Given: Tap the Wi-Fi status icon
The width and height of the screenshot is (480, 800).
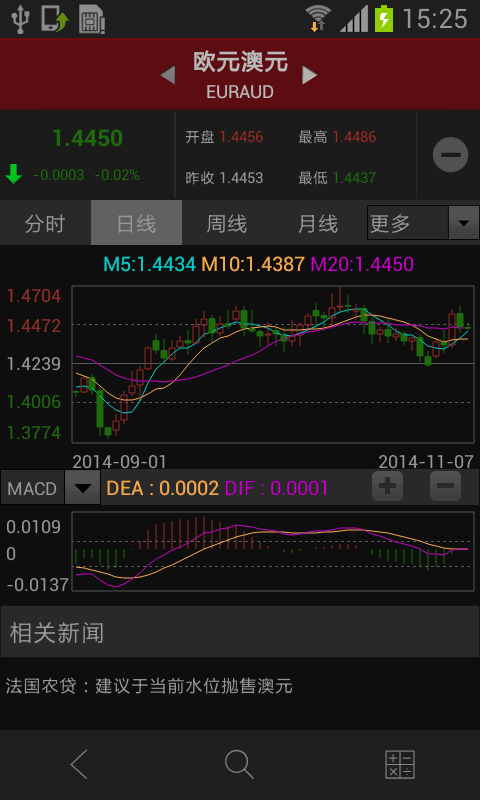Looking at the screenshot, I should click(x=318, y=19).
